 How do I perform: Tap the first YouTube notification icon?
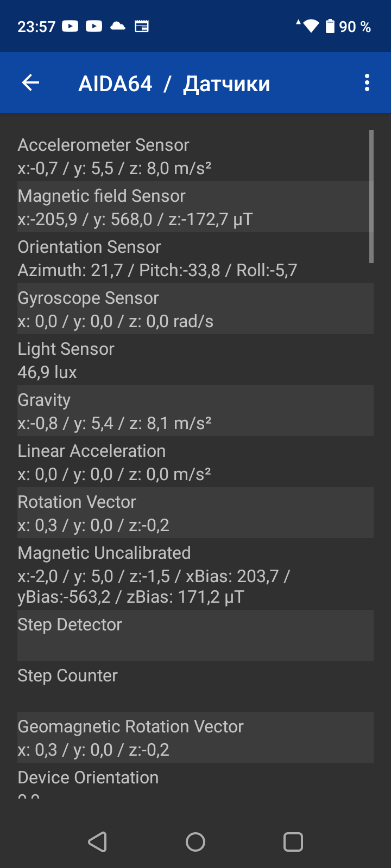70,26
